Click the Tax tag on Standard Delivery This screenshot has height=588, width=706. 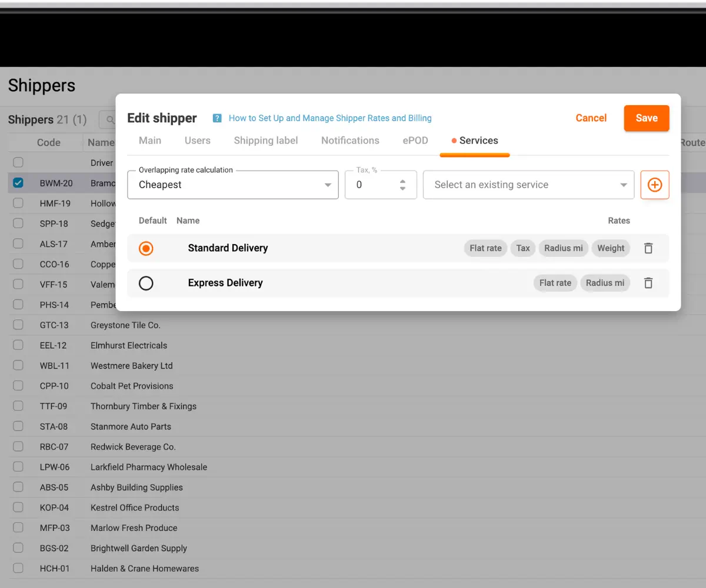[x=523, y=248]
